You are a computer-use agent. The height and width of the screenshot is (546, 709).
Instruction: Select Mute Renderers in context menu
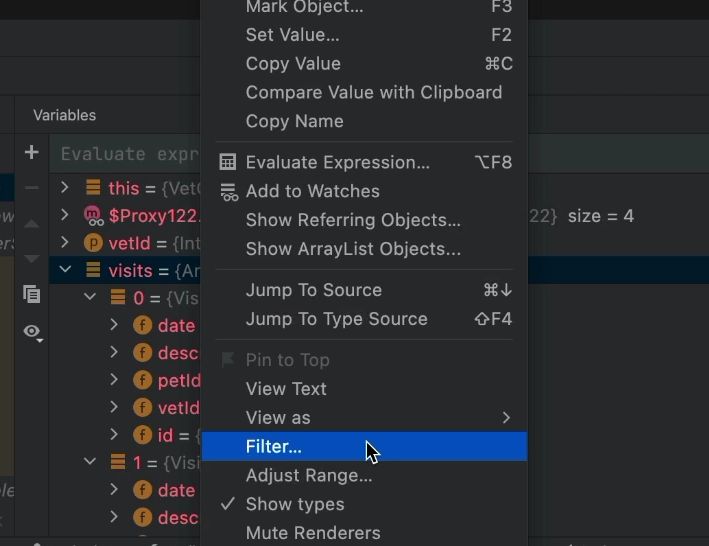tap(312, 533)
